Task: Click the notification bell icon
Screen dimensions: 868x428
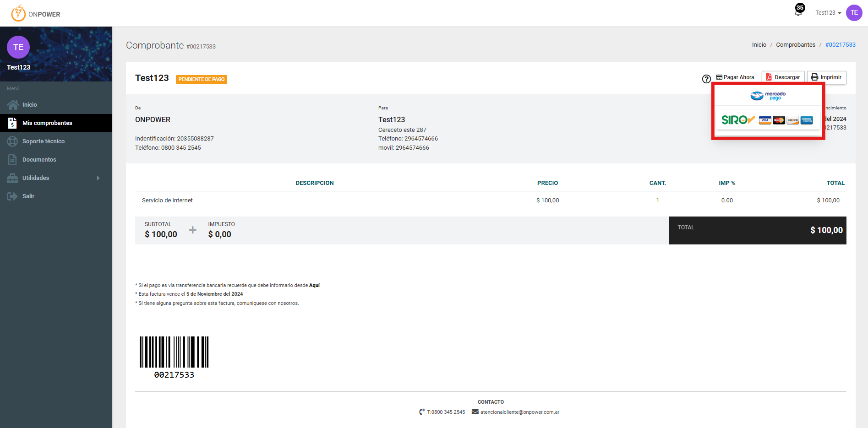Action: 798,12
